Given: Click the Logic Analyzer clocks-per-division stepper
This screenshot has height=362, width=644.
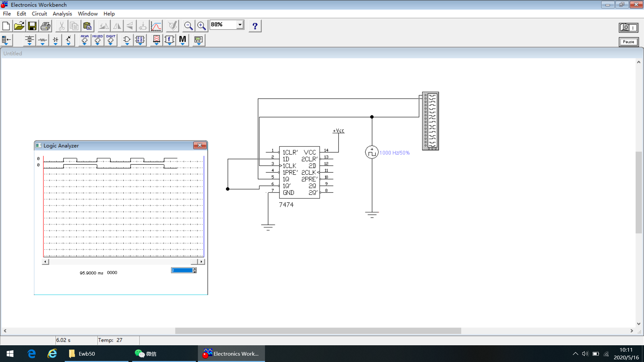Looking at the screenshot, I should coord(195,270).
